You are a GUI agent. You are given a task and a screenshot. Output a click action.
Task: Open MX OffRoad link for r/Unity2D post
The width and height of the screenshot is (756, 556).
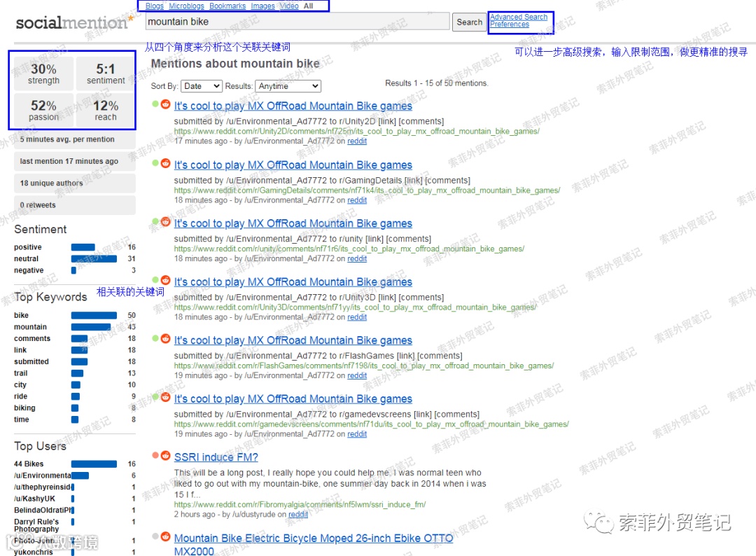[293, 106]
